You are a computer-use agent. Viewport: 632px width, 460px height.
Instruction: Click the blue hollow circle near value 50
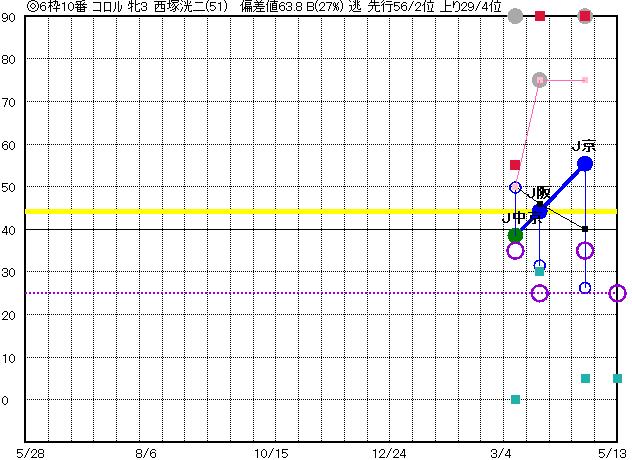pyautogui.click(x=515, y=187)
